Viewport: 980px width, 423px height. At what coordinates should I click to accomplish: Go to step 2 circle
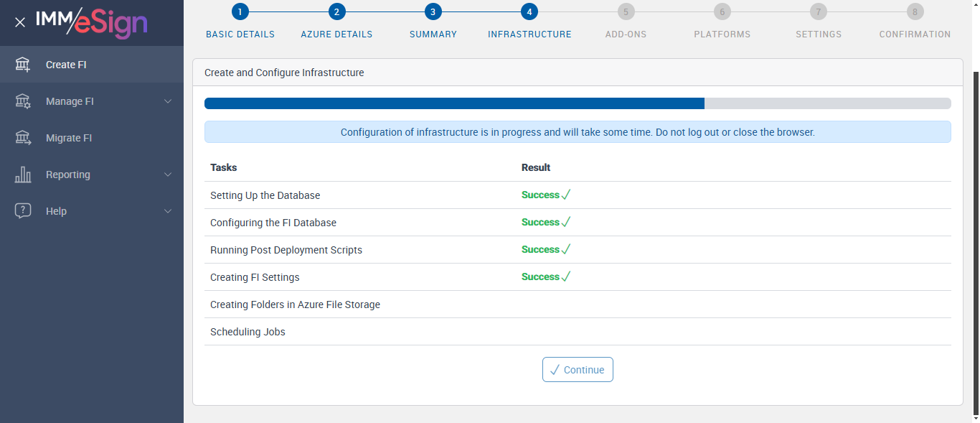(x=336, y=11)
